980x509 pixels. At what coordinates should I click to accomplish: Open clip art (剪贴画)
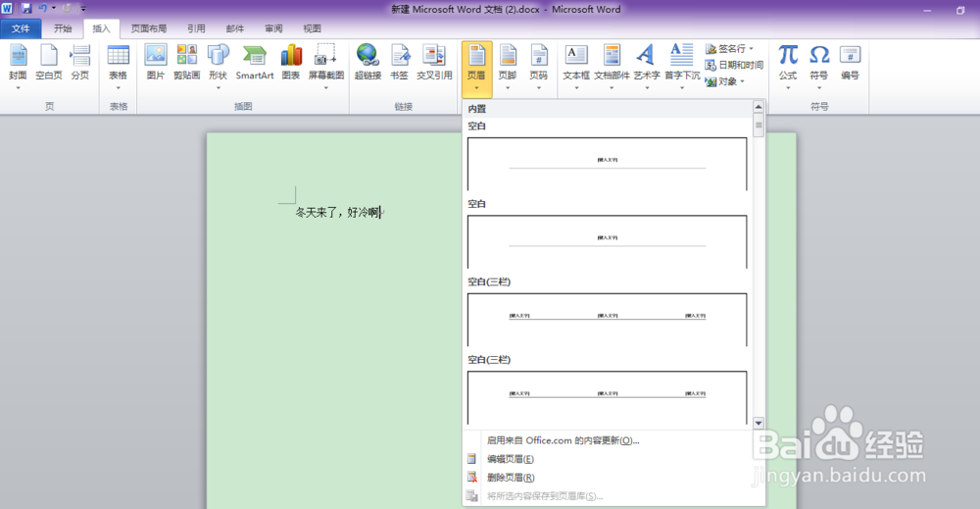(x=187, y=63)
